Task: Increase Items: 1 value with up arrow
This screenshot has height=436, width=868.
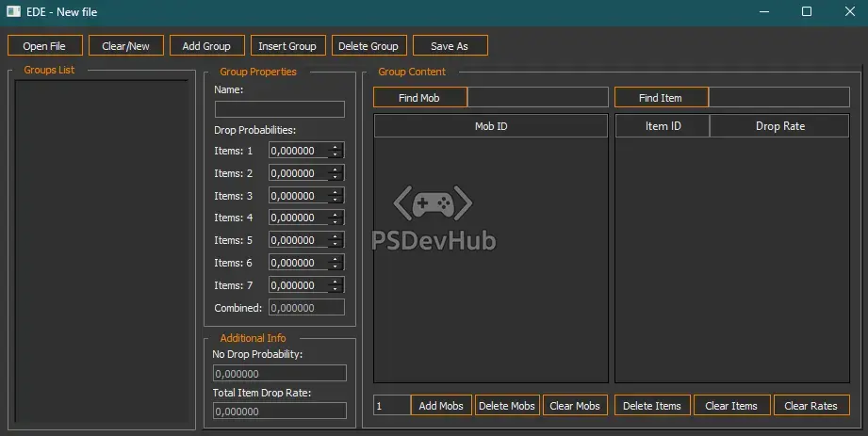Action: tap(336, 147)
